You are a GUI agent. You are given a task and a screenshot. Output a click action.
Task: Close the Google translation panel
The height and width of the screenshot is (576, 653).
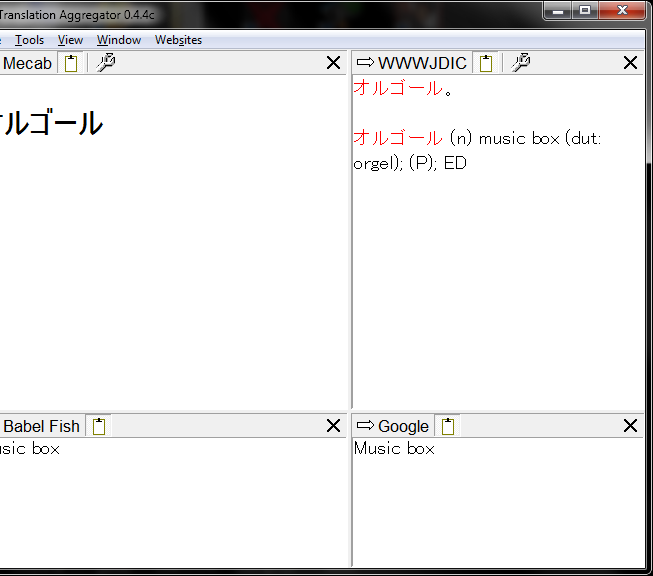630,426
